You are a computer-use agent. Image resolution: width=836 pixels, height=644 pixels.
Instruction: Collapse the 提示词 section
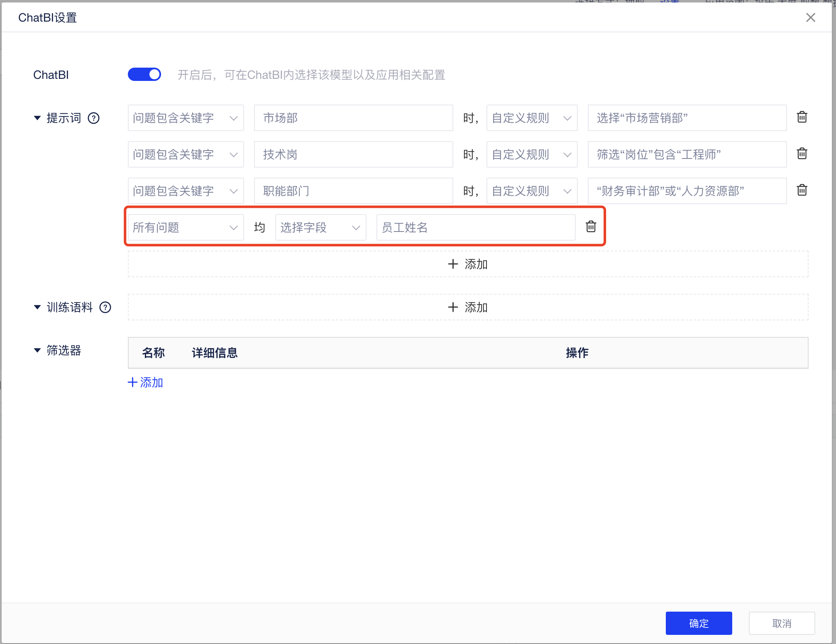(37, 118)
